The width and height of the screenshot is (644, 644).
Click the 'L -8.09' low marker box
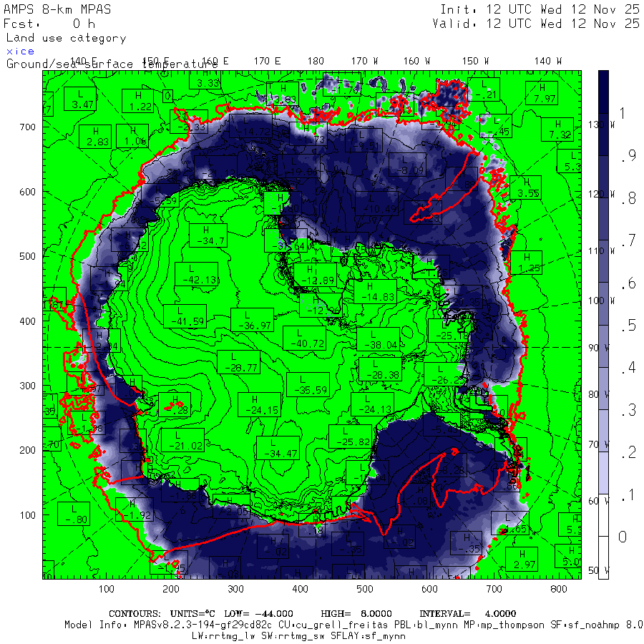[x=407, y=165]
